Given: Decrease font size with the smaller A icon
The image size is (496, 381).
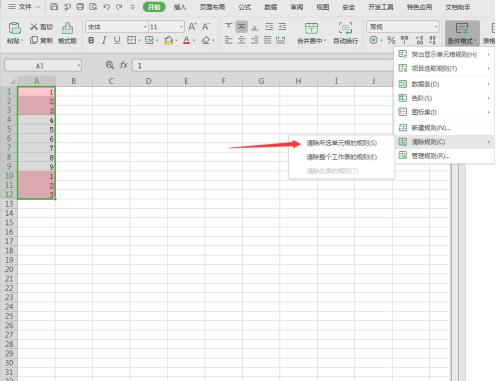Looking at the screenshot, I should (x=206, y=27).
